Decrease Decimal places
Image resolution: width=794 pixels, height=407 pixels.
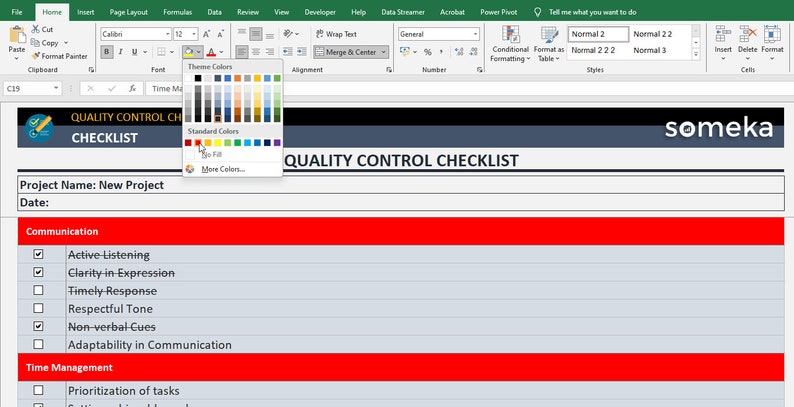(473, 52)
